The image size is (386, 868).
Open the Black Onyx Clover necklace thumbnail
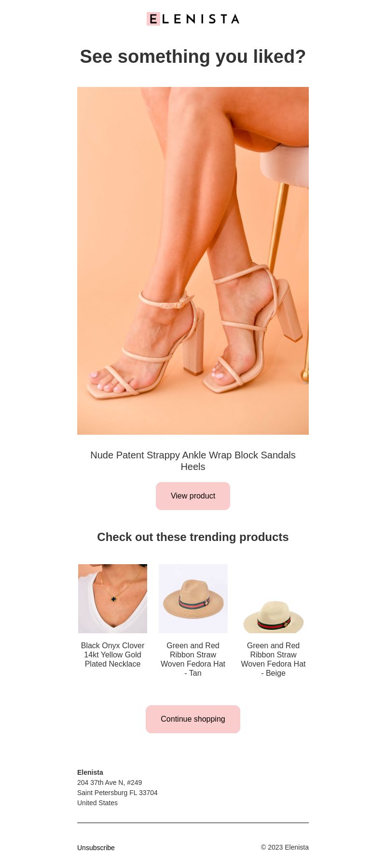[112, 598]
